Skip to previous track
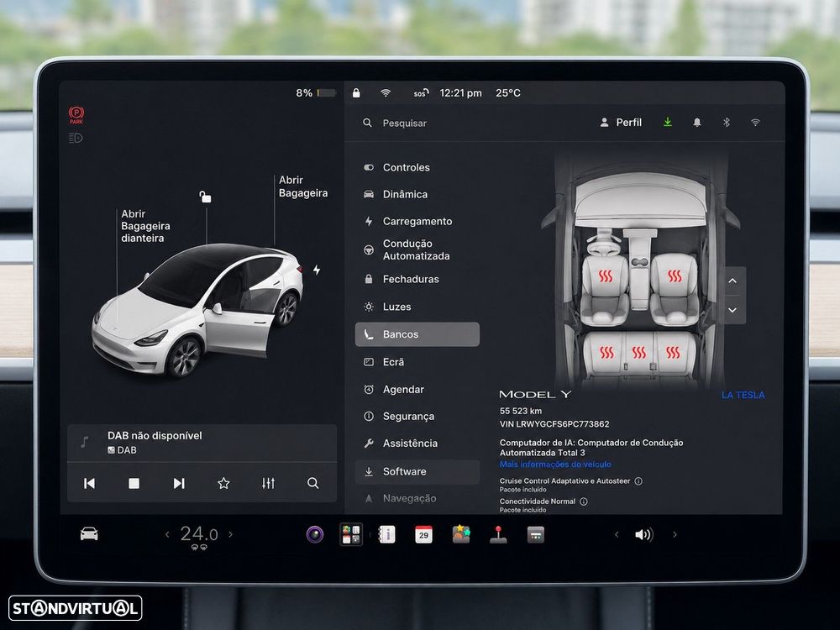 [90, 483]
